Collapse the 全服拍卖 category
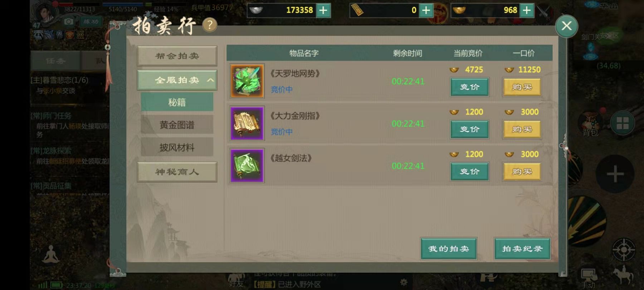This screenshot has height=290, width=644. [177, 80]
